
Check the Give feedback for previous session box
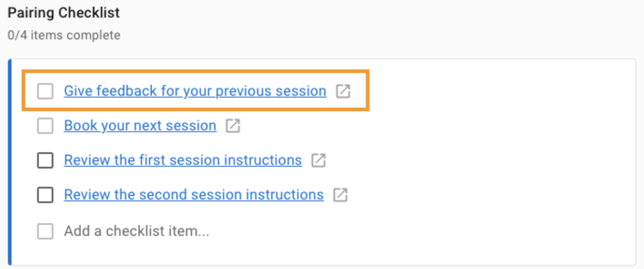45,91
